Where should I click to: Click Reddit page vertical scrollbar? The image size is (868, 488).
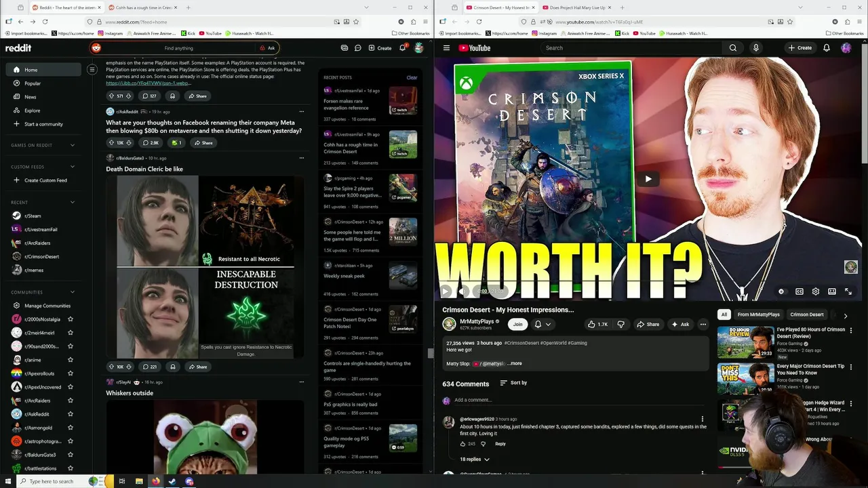(x=431, y=352)
